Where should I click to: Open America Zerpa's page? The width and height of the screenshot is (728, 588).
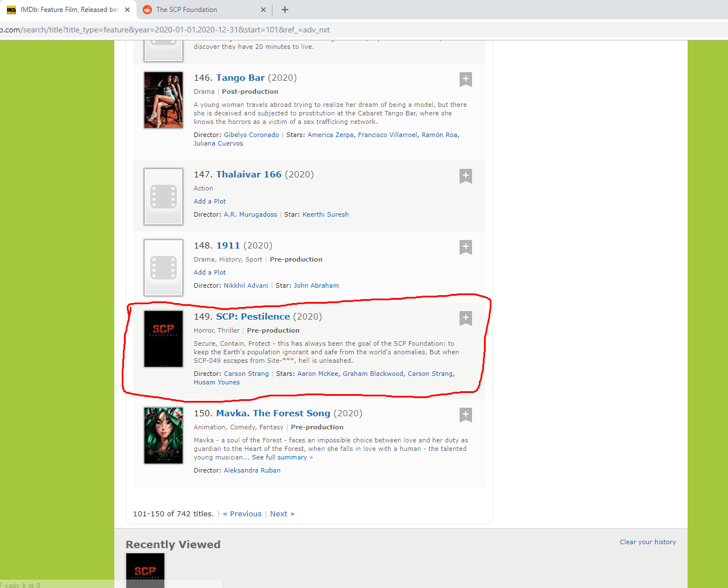tap(330, 135)
